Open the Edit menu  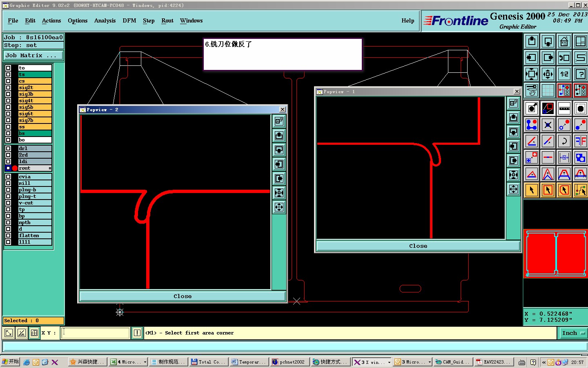30,20
